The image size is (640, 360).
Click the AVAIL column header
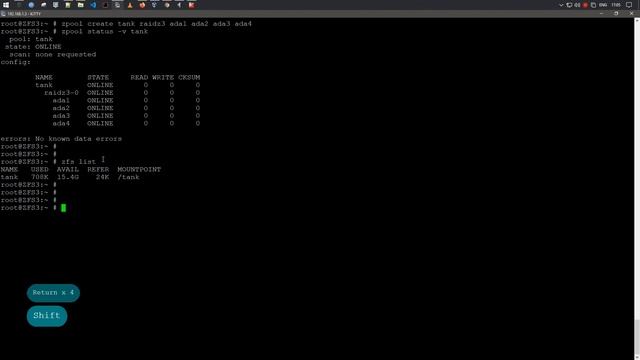[68, 169]
